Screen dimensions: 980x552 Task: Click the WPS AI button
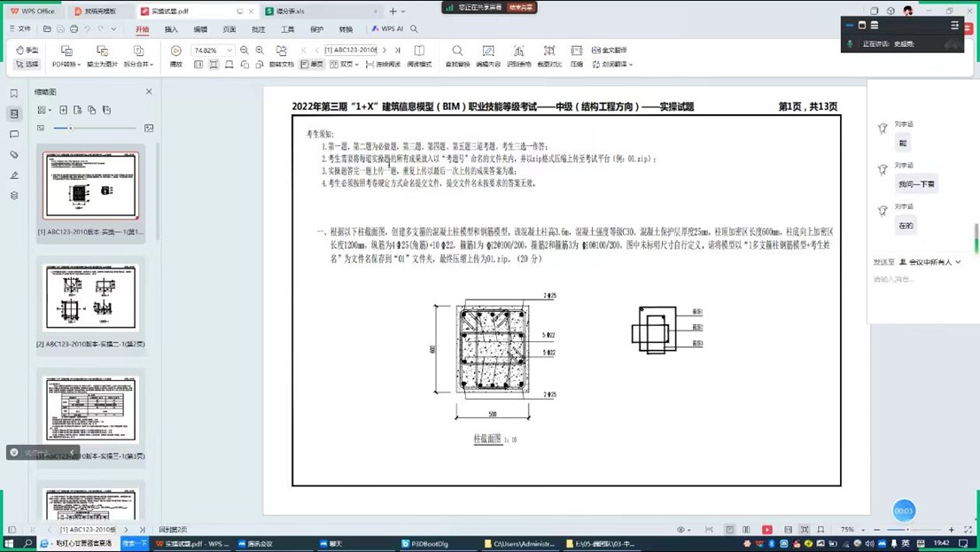coord(387,29)
